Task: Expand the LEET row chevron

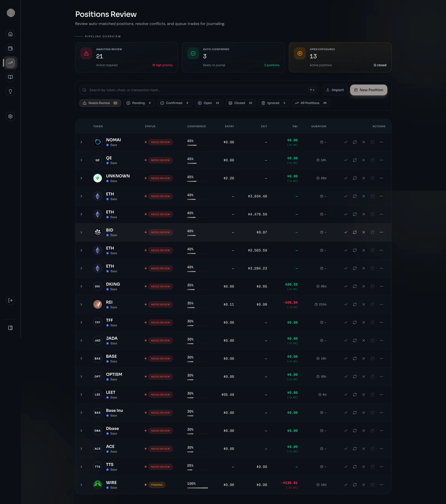Action: click(81, 395)
